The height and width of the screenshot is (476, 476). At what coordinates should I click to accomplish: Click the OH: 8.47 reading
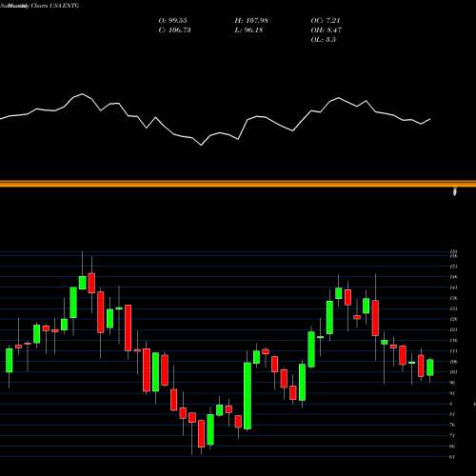point(327,30)
